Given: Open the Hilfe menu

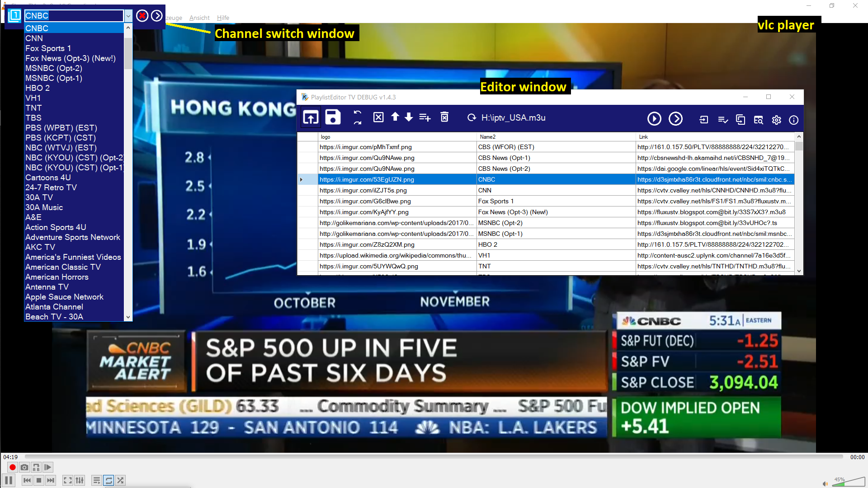Looking at the screenshot, I should [x=223, y=18].
